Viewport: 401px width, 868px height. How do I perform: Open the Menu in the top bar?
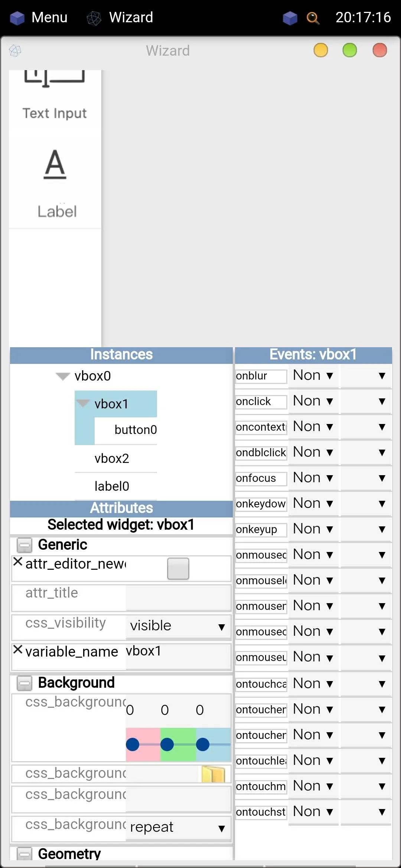point(39,17)
